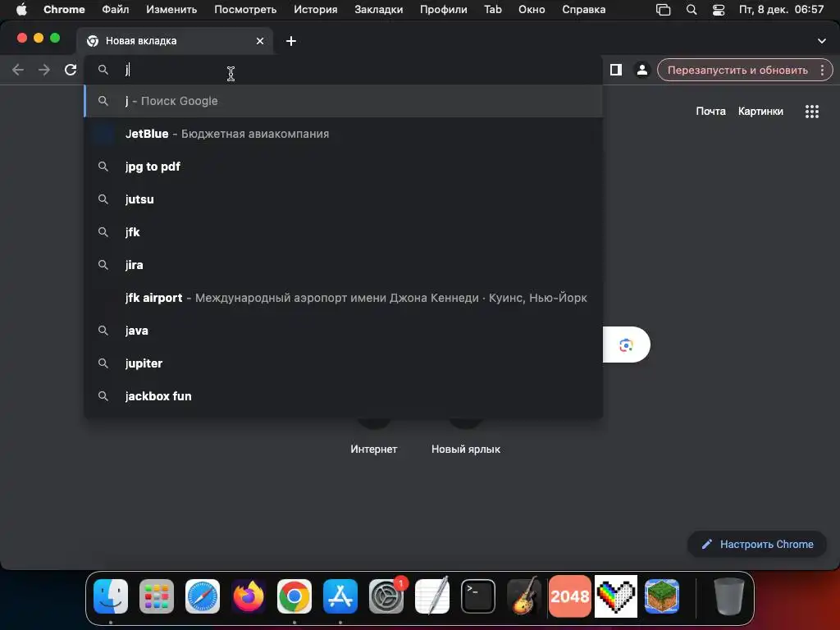
Task: Open the Закладки menu
Action: [x=379, y=10]
